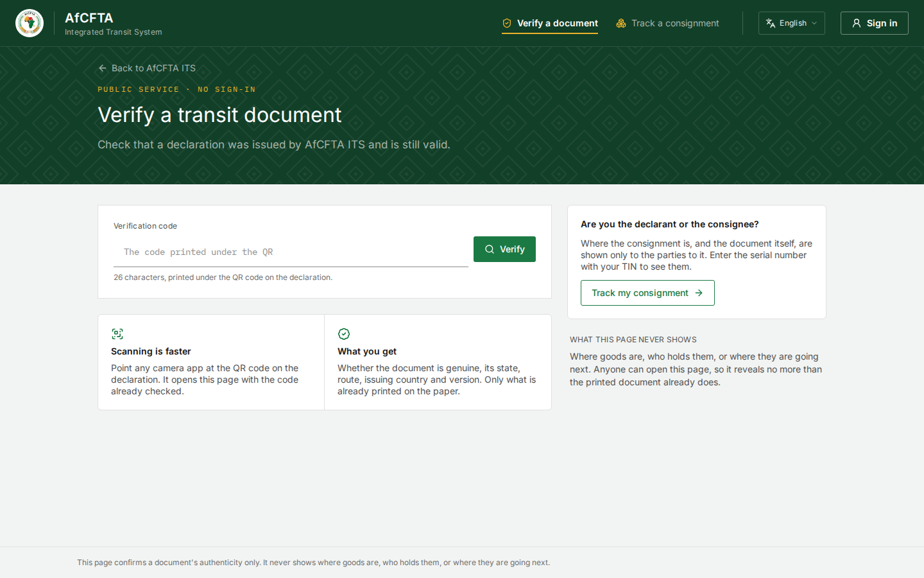Click the translate icon in language selector
Image resolution: width=924 pixels, height=578 pixels.
click(x=771, y=23)
